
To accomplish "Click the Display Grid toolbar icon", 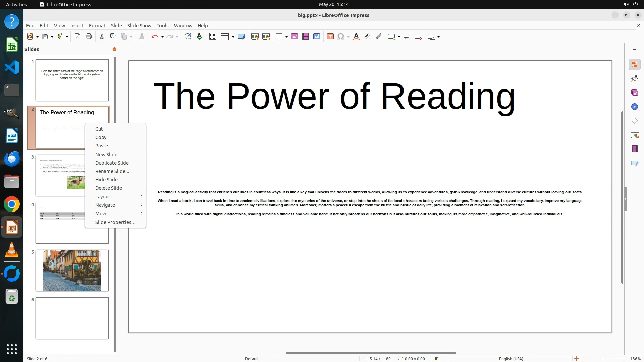I will point(212,37).
